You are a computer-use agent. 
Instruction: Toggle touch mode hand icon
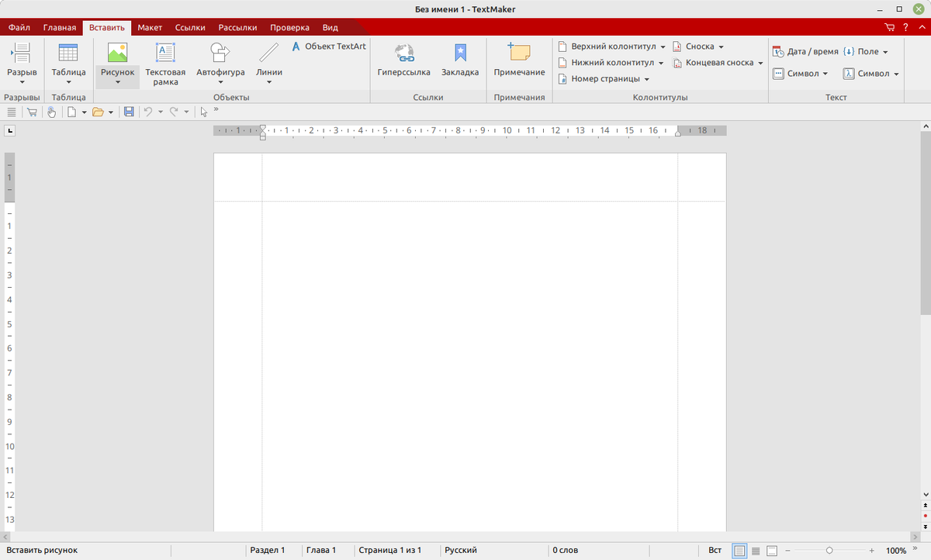pyautogui.click(x=51, y=112)
